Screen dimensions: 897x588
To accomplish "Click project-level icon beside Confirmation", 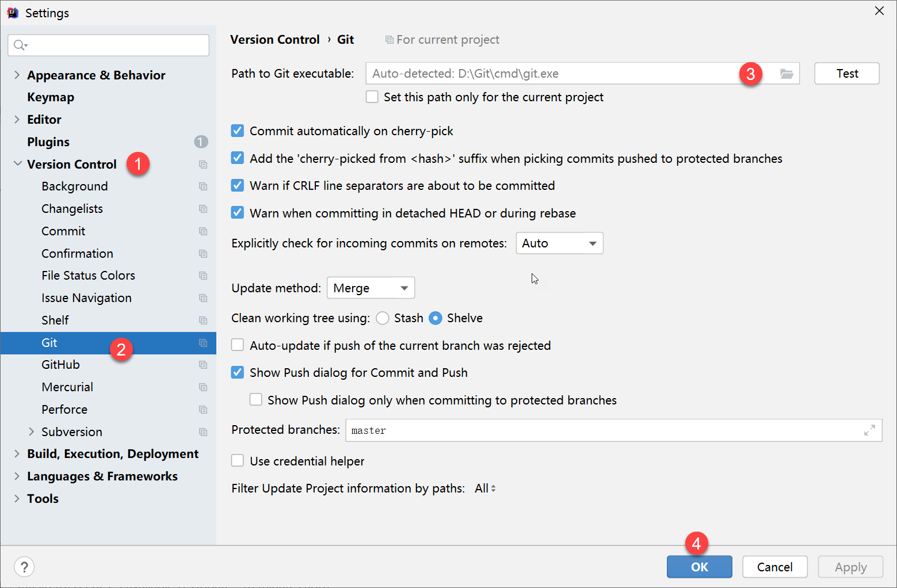I will pyautogui.click(x=203, y=254).
